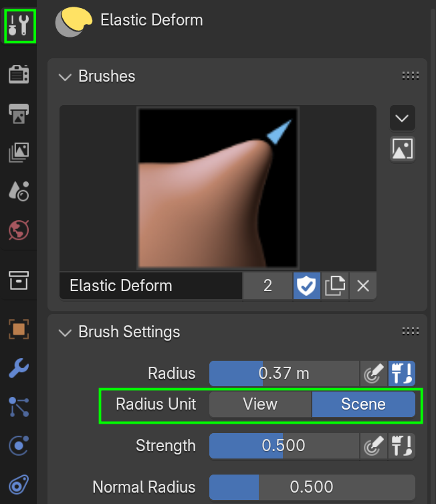
Task: Toggle unified strength brush setting
Action: tap(402, 446)
